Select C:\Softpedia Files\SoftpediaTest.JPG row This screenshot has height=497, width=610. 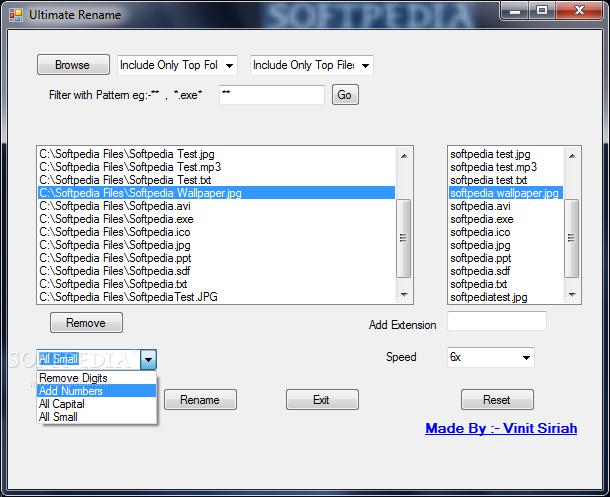[x=216, y=297]
